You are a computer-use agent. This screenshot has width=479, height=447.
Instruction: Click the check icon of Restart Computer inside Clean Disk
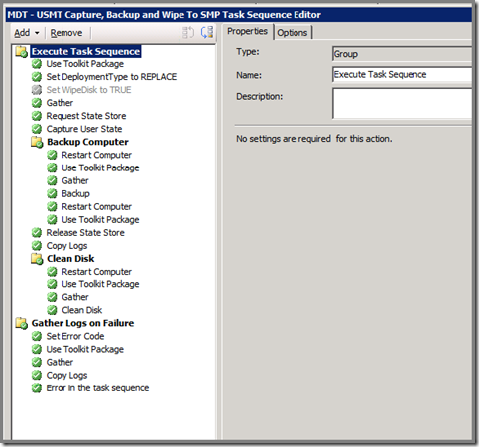[x=52, y=272]
